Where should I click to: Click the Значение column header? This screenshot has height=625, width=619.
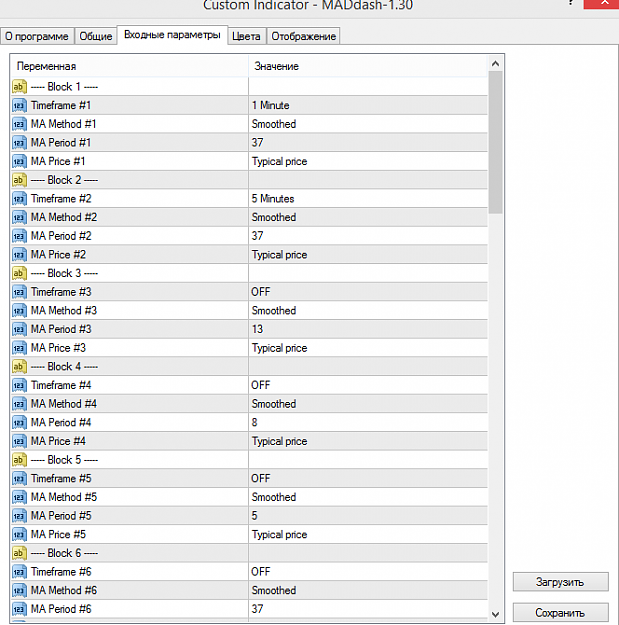[368, 66]
